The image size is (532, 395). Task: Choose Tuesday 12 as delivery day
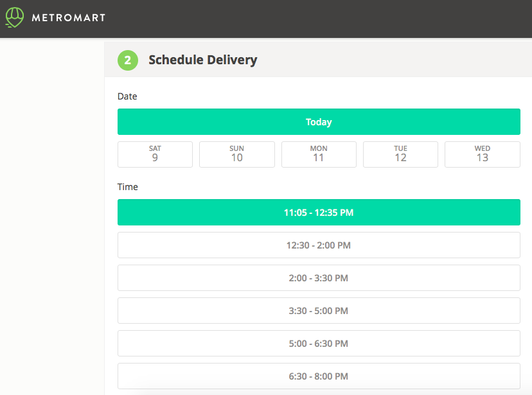400,154
